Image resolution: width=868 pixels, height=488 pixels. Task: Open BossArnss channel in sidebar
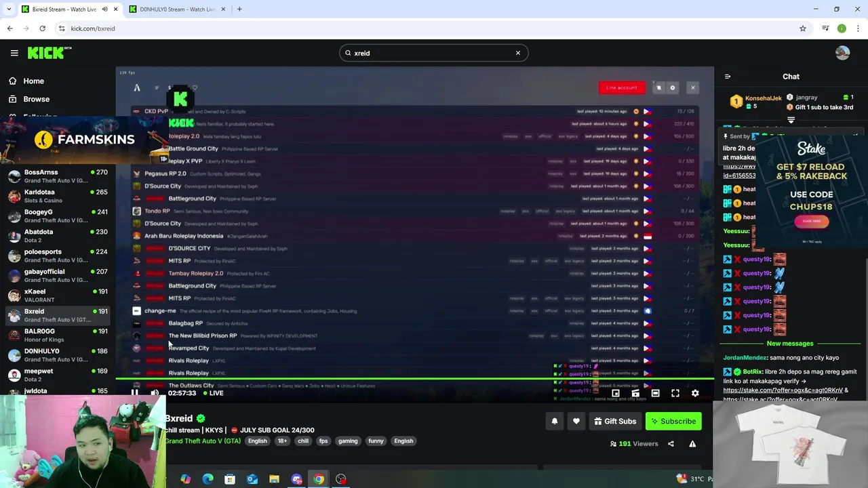point(58,176)
